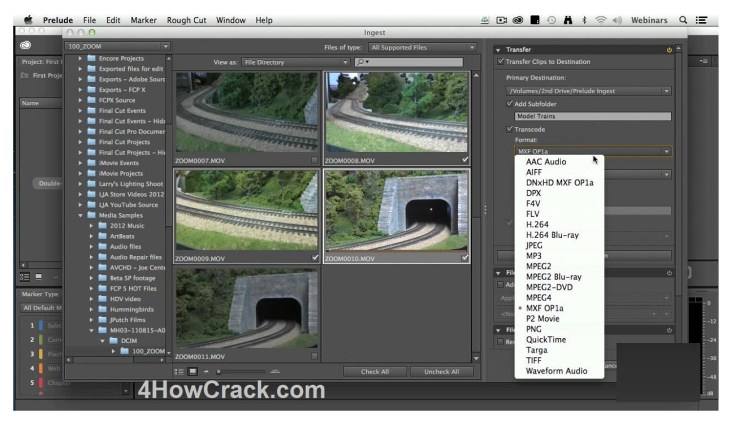The image size is (735, 425).
Task: Select the ZOOM0011.MOV tunnel thumbnail
Action: click(x=246, y=308)
